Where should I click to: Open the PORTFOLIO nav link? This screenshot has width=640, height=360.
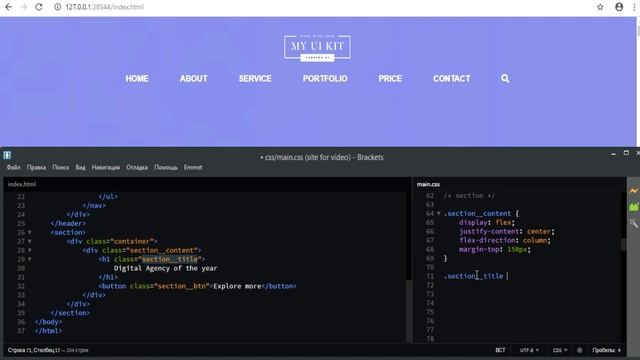(x=325, y=78)
